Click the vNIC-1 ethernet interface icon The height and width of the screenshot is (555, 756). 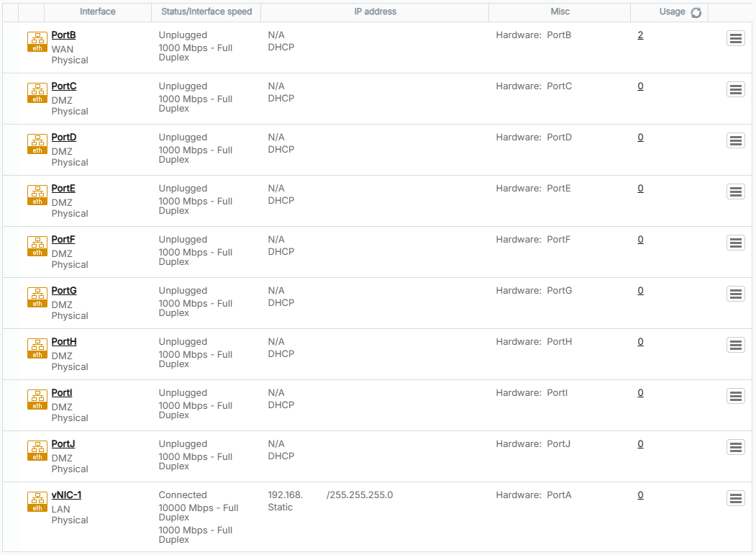click(37, 502)
